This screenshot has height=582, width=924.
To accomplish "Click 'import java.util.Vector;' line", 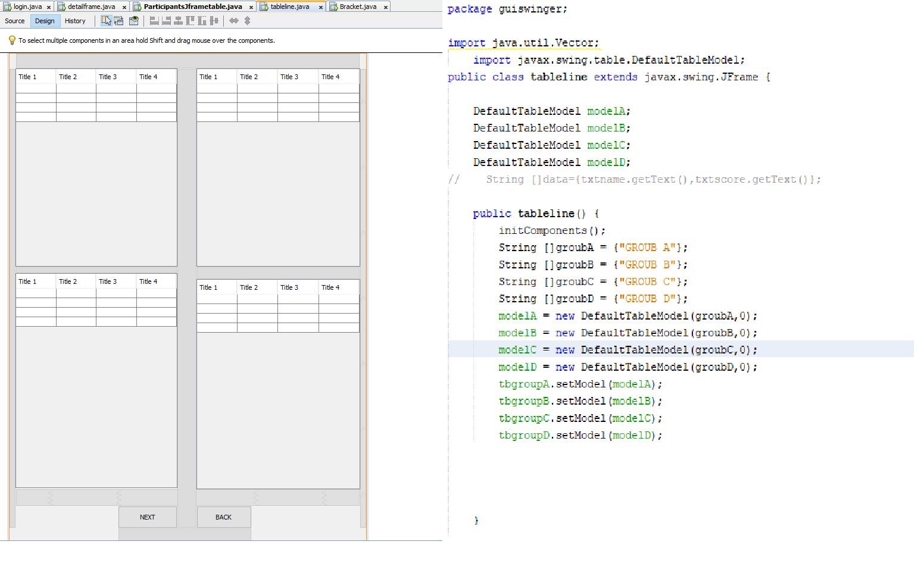I will point(523,43).
